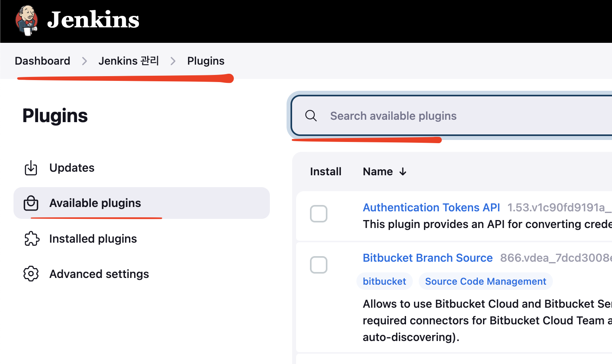Image resolution: width=612 pixels, height=364 pixels.
Task: Open the Dashboard breadcrumb link
Action: click(x=42, y=61)
